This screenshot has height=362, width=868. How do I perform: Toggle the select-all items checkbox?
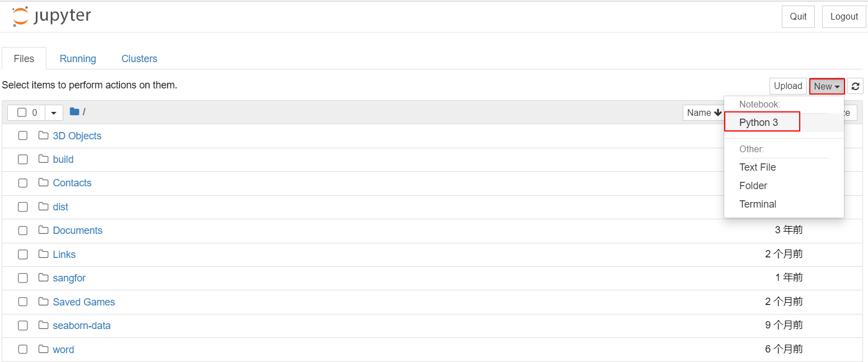[22, 112]
